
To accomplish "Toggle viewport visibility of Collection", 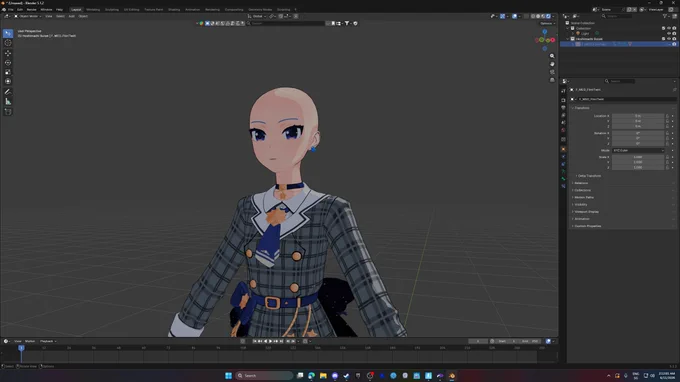I will tap(669, 28).
